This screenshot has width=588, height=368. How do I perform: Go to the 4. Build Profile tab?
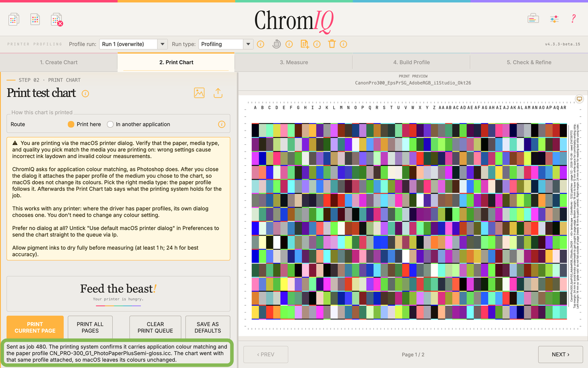[412, 62]
